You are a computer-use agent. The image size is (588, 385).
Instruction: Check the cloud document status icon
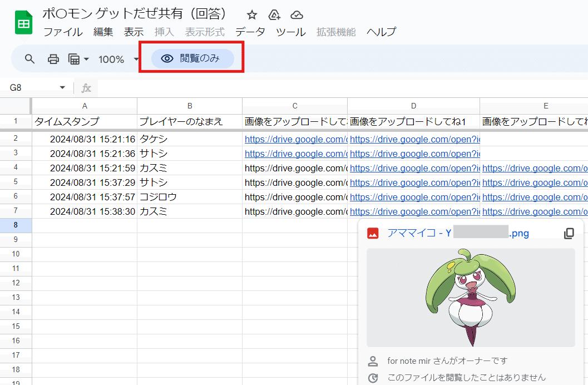coord(297,15)
